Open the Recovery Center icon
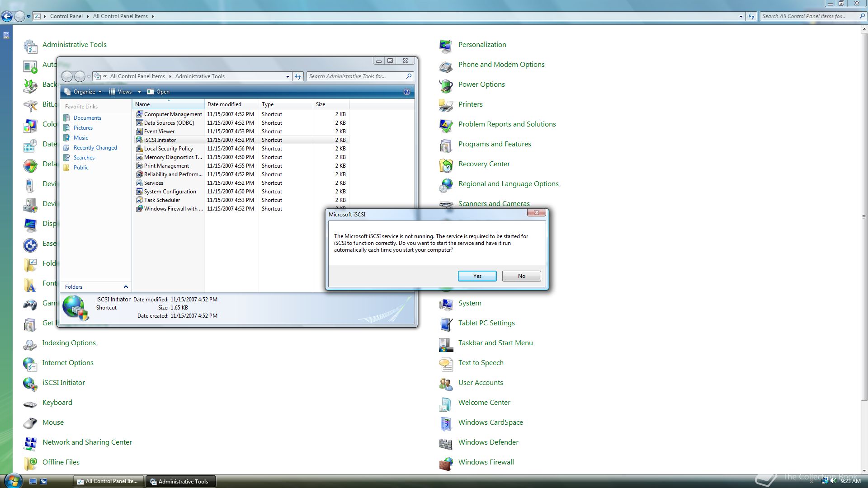Viewport: 868px width, 488px height. (x=446, y=164)
